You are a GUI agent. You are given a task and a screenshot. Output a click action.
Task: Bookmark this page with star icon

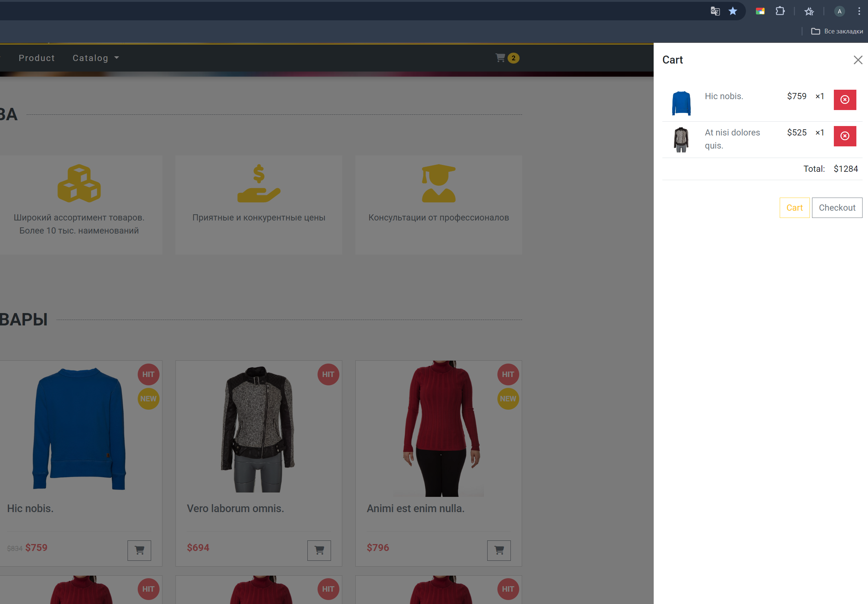(x=732, y=11)
